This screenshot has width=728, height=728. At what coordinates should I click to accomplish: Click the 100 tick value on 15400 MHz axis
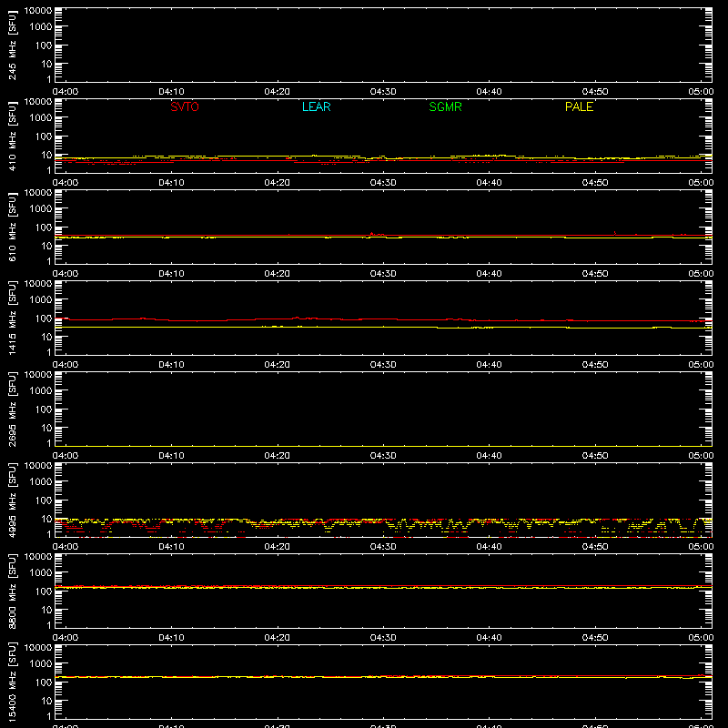[44, 682]
